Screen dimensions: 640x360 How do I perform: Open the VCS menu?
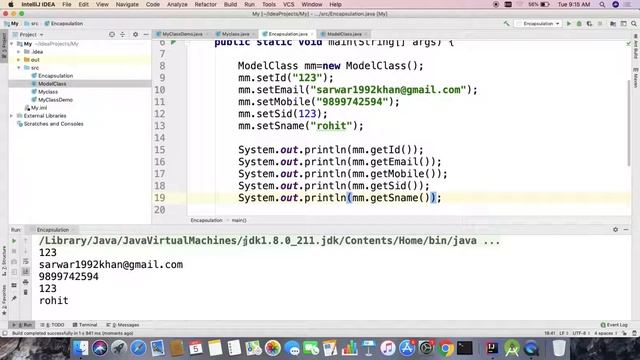(289, 4)
